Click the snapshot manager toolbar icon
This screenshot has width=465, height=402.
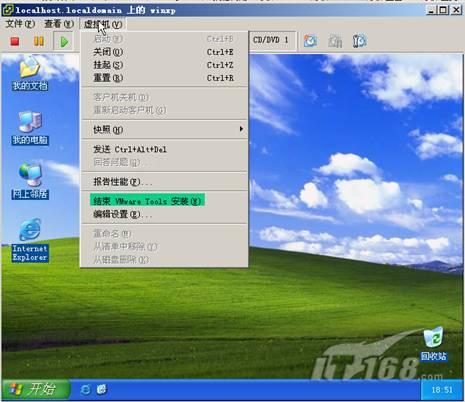pyautogui.click(x=360, y=41)
